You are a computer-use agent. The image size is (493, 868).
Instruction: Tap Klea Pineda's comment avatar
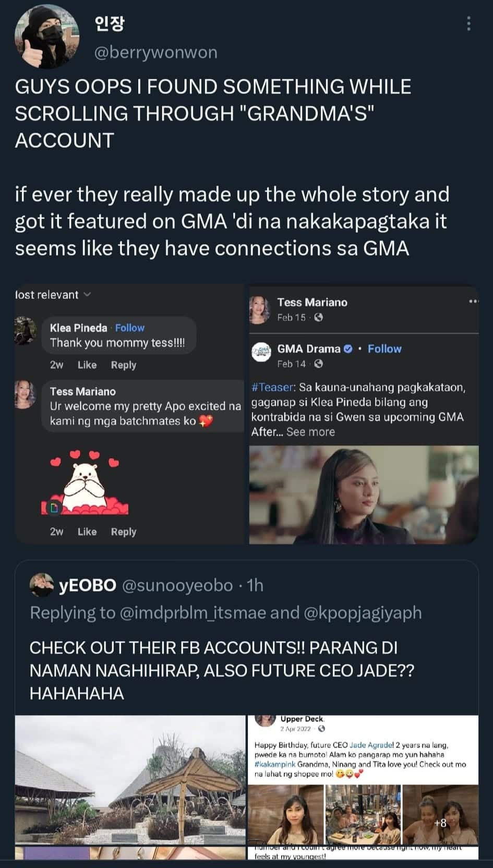pyautogui.click(x=26, y=331)
